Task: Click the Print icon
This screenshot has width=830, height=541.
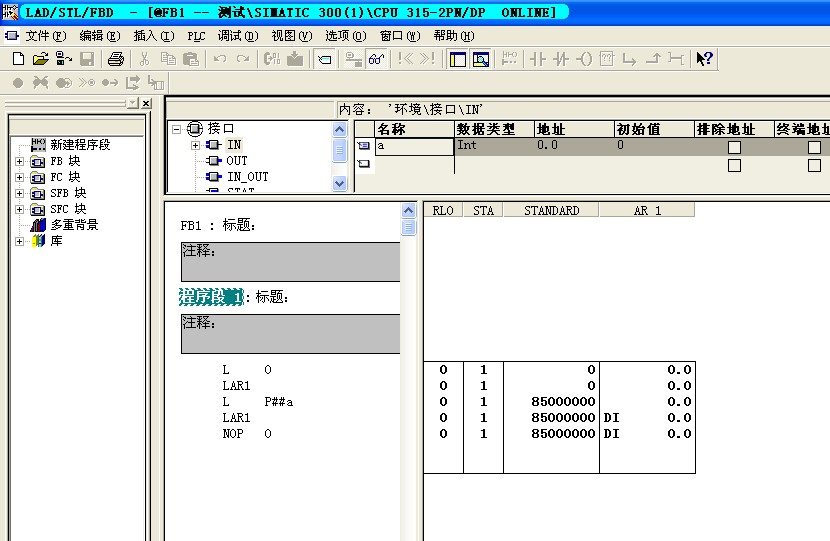Action: (x=115, y=59)
